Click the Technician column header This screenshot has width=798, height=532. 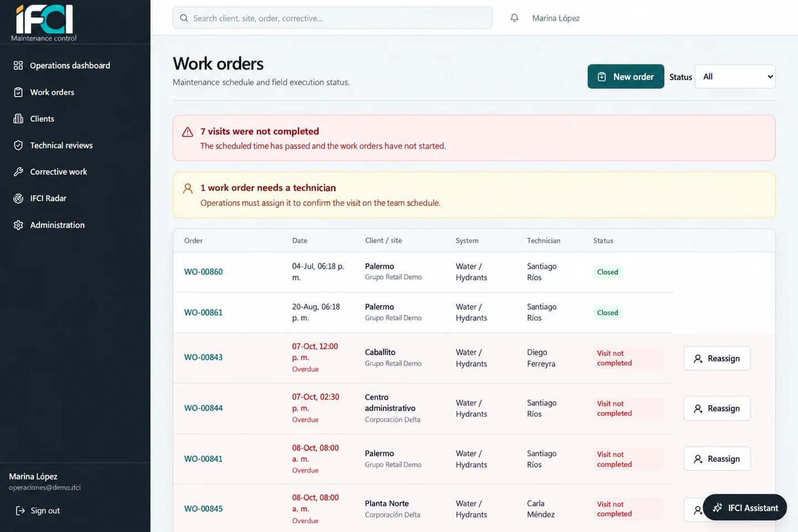pos(544,241)
